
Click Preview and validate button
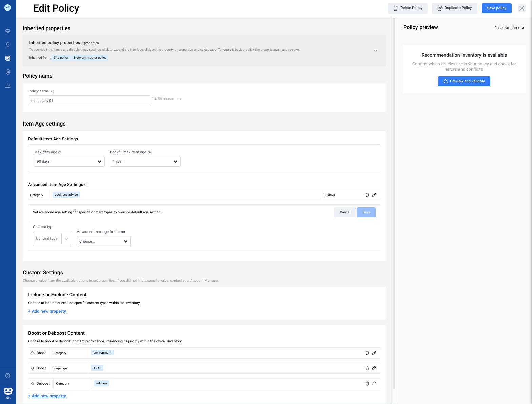[x=464, y=81]
